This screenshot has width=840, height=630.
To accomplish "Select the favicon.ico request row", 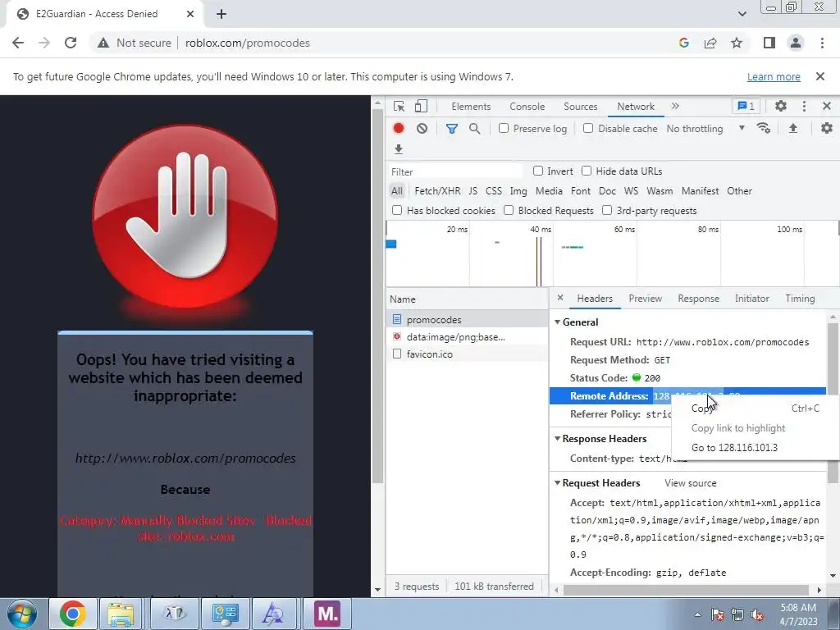I will pos(467,354).
